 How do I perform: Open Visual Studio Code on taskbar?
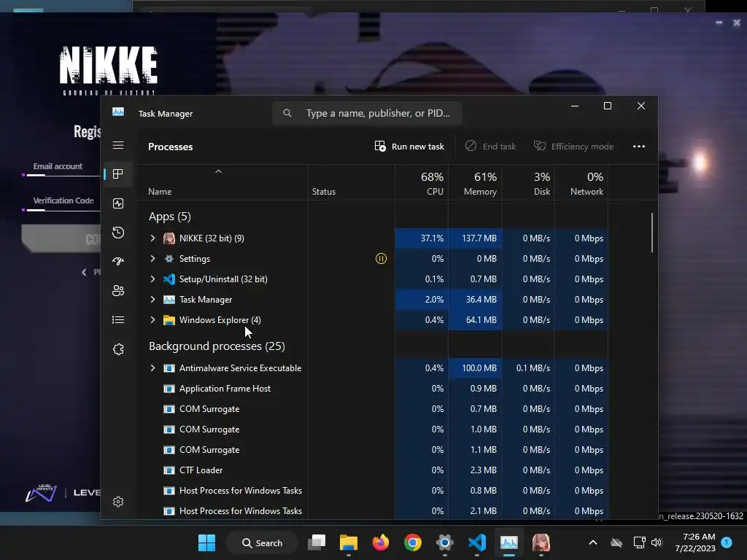(x=477, y=542)
